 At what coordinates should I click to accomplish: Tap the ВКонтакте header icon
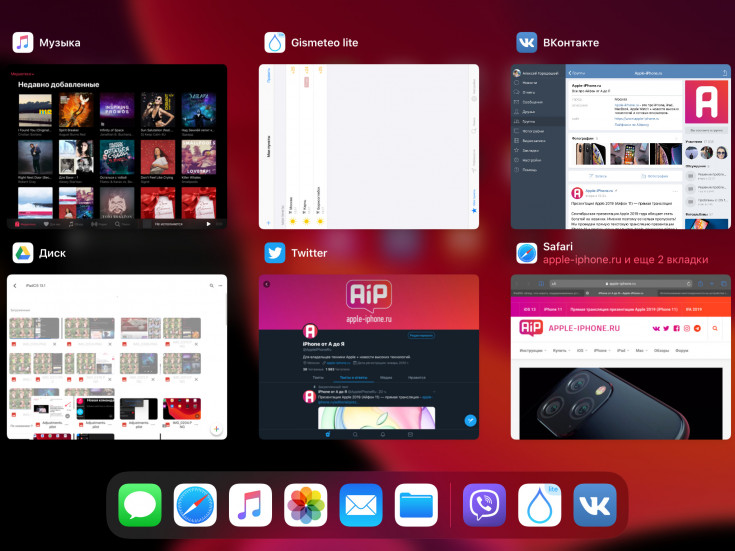[526, 43]
